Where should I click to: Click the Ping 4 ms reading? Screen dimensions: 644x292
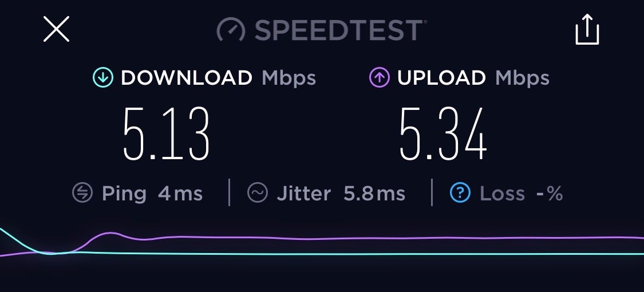(x=152, y=194)
